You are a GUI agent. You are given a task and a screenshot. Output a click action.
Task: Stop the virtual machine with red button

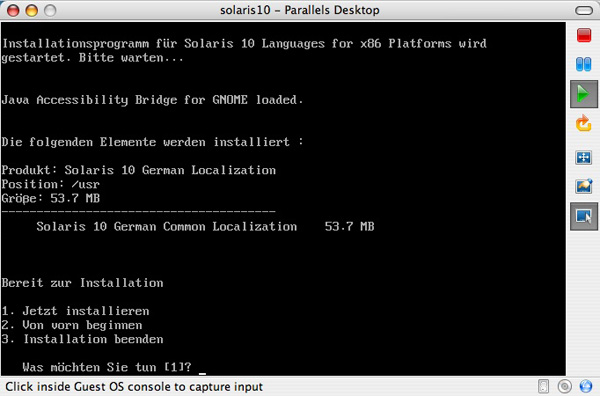pyautogui.click(x=584, y=35)
